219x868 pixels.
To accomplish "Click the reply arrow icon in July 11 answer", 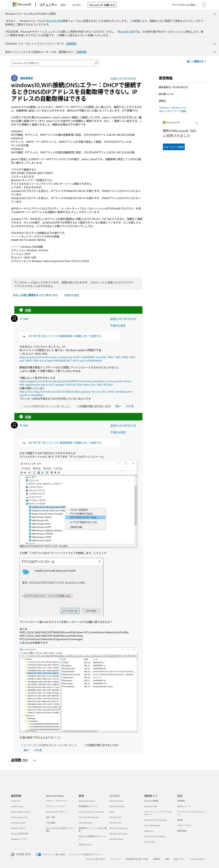I will click(x=24, y=443).
